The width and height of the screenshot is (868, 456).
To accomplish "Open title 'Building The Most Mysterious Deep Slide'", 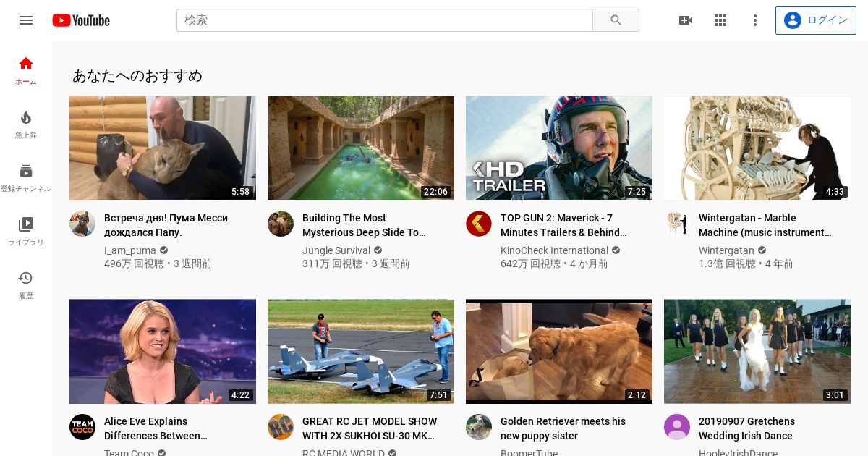I will pos(364,225).
